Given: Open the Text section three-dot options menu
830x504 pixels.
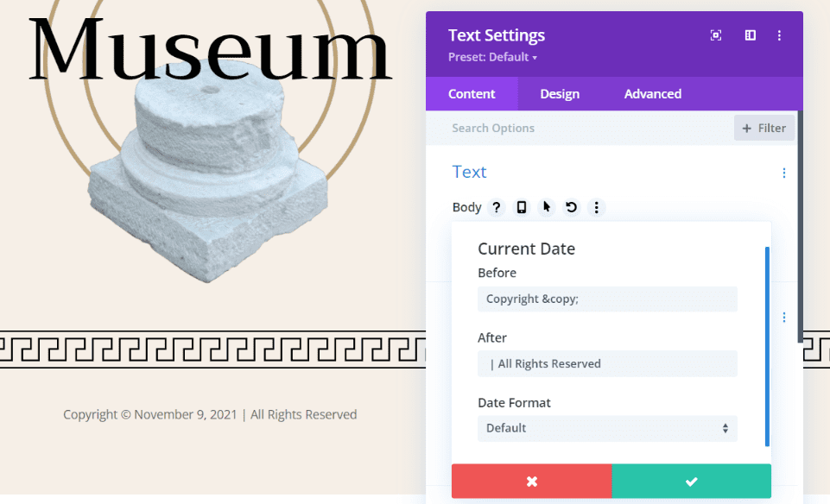Looking at the screenshot, I should coord(783,173).
